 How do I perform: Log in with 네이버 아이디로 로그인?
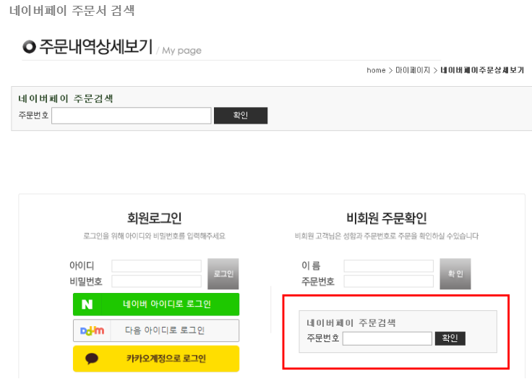(156, 304)
